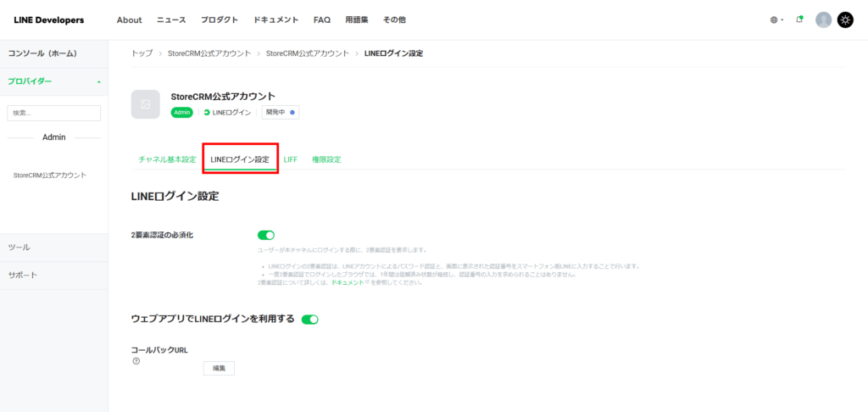Click the help icon under コールバックURL
This screenshot has height=412, width=868.
click(135, 362)
